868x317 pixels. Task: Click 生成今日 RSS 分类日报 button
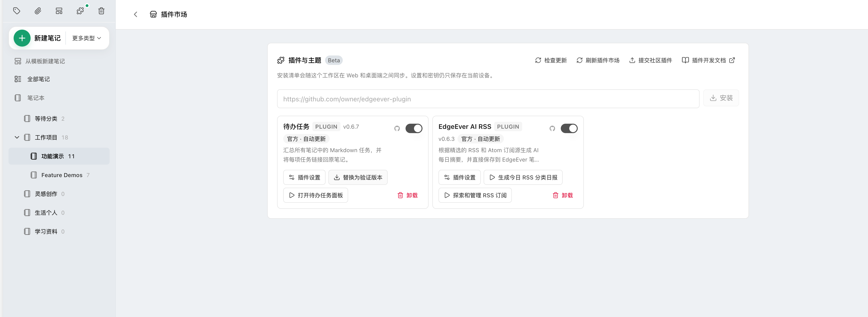pos(523,178)
